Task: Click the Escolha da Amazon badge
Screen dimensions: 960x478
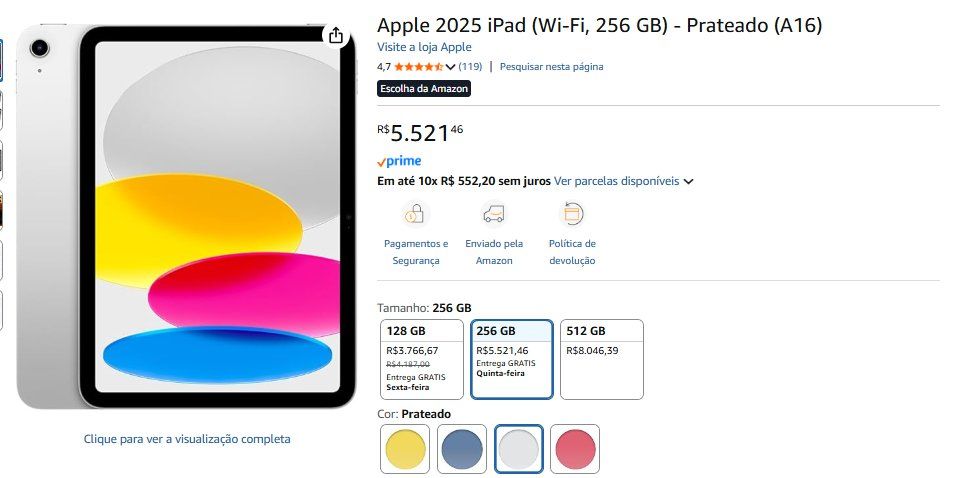Action: [x=424, y=89]
